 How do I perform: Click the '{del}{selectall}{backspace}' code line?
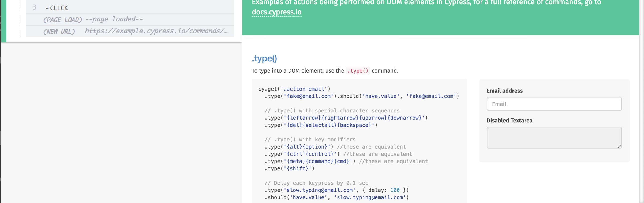click(321, 125)
